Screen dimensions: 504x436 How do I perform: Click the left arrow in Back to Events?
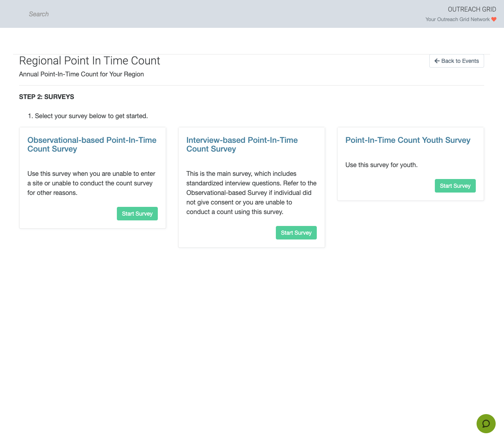coord(437,61)
